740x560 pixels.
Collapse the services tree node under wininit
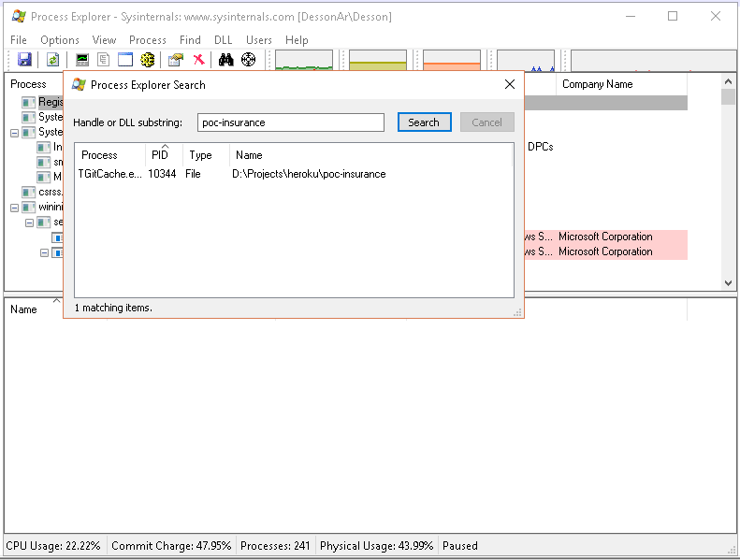point(29,223)
